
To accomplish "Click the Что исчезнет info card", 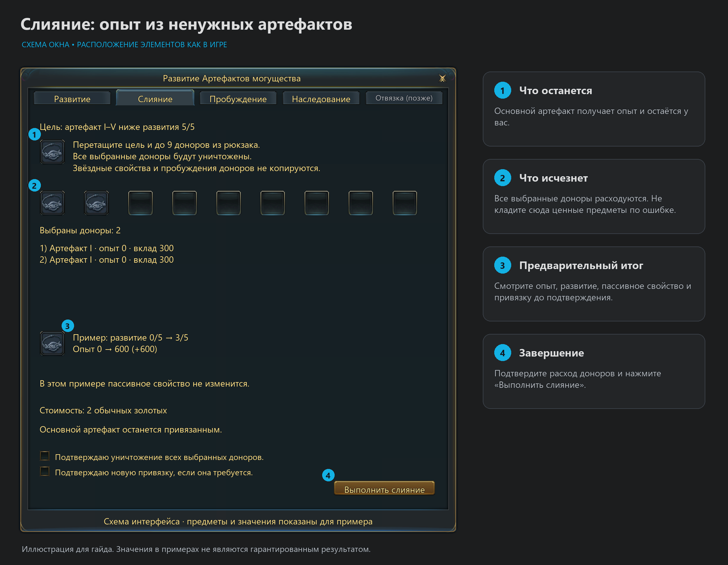I will click(594, 196).
